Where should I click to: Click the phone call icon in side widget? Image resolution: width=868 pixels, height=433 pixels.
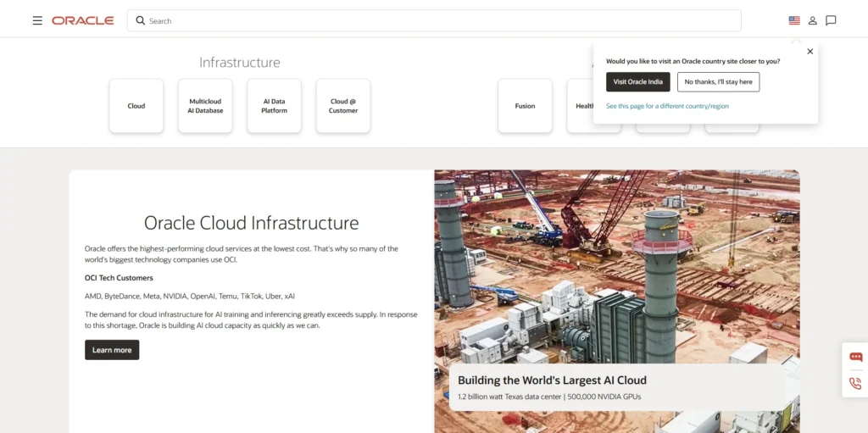[x=856, y=384]
